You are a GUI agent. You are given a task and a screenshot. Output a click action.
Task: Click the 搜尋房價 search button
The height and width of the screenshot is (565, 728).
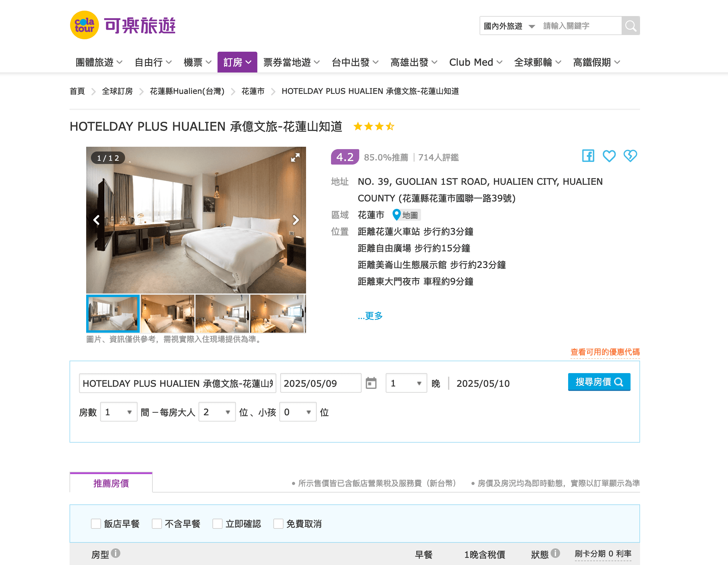point(599,382)
